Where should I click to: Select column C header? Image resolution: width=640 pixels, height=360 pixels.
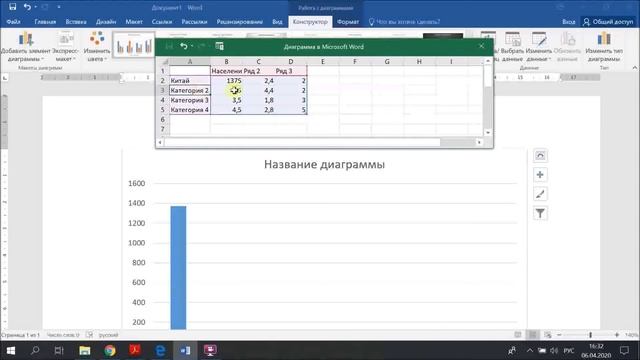[x=258, y=62]
